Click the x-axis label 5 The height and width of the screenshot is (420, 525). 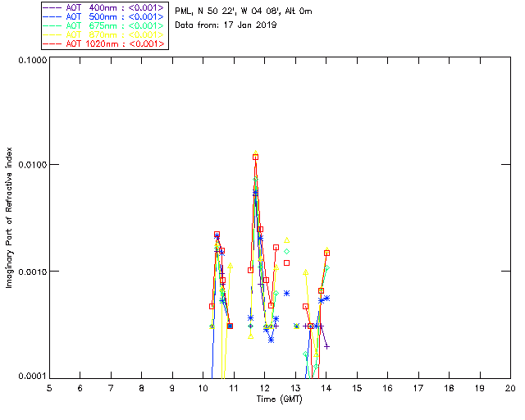(49, 388)
